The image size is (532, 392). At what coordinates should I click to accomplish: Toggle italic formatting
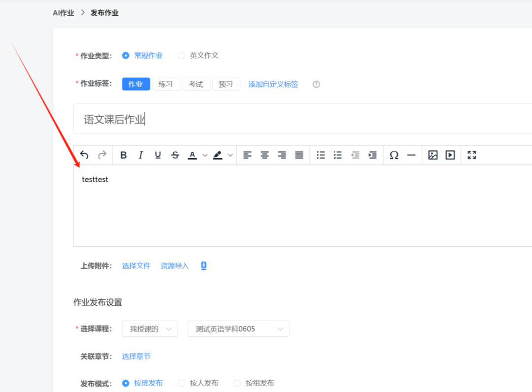pyautogui.click(x=140, y=155)
